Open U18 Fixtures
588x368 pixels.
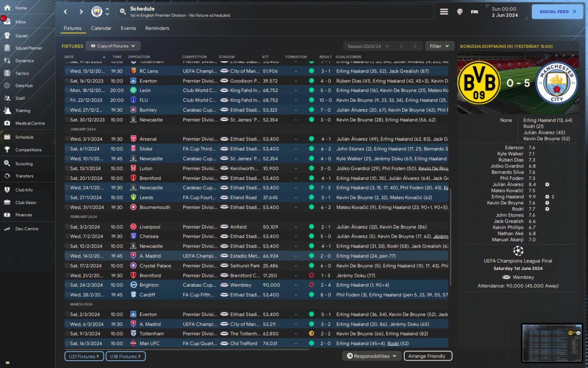(x=125, y=356)
